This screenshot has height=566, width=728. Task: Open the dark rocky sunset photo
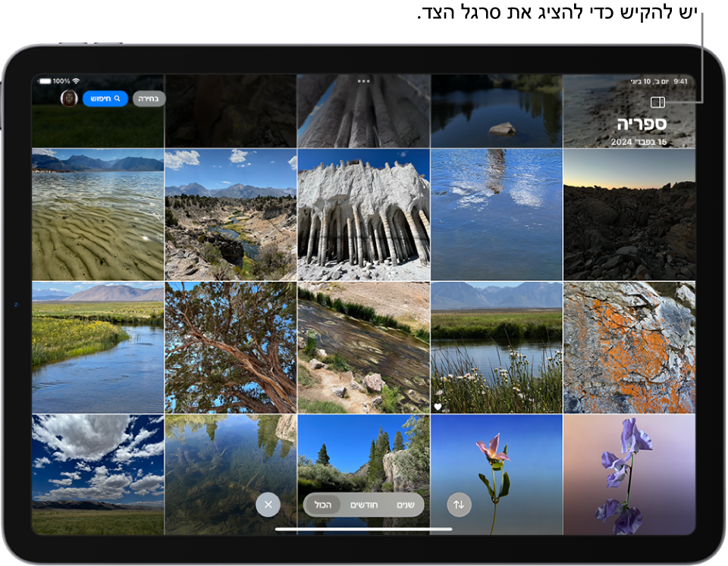[629, 214]
